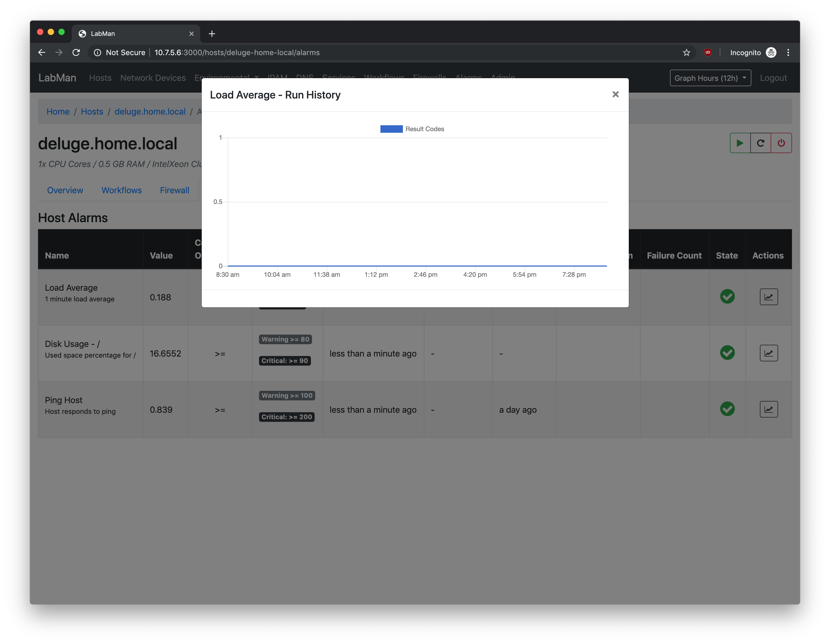Click the browser reload icon
830x644 pixels.
pos(76,52)
